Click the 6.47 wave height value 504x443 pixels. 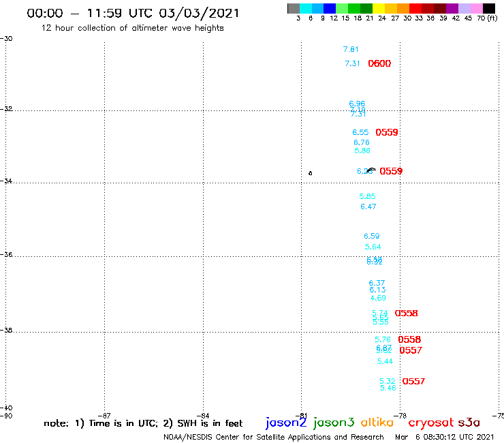pos(368,207)
